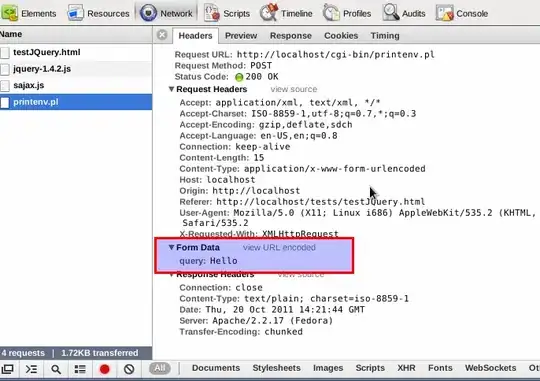The image size is (540, 381).
Task: Click 'query: Hello' form data entry
Action: click(x=208, y=261)
